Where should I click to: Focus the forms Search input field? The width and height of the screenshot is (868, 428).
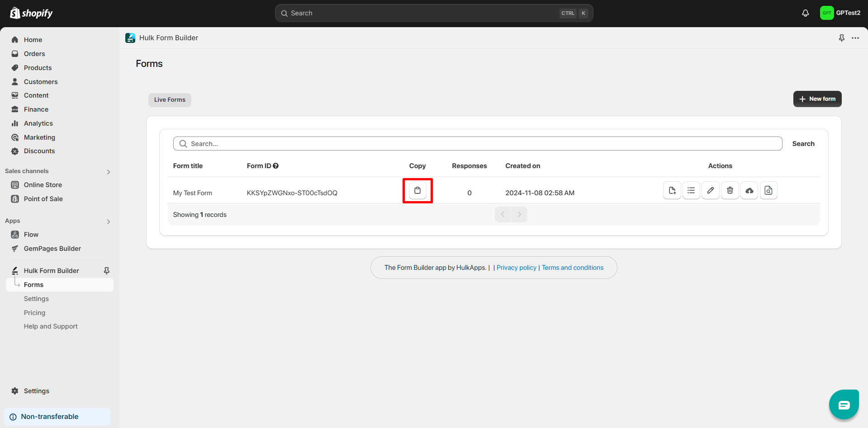479,144
